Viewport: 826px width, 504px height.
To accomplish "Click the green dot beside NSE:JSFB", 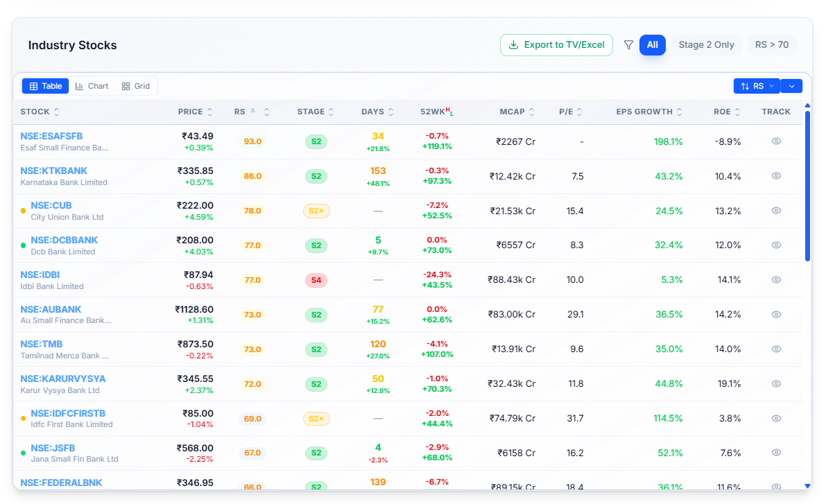I will pyautogui.click(x=23, y=453).
